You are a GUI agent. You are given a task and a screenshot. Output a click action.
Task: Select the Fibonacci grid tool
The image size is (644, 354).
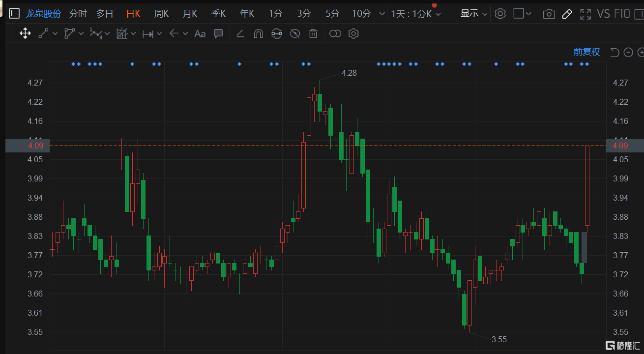[x=121, y=33]
